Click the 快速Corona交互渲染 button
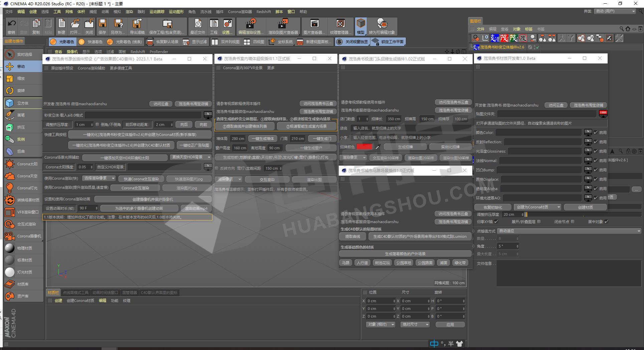 tap(141, 179)
